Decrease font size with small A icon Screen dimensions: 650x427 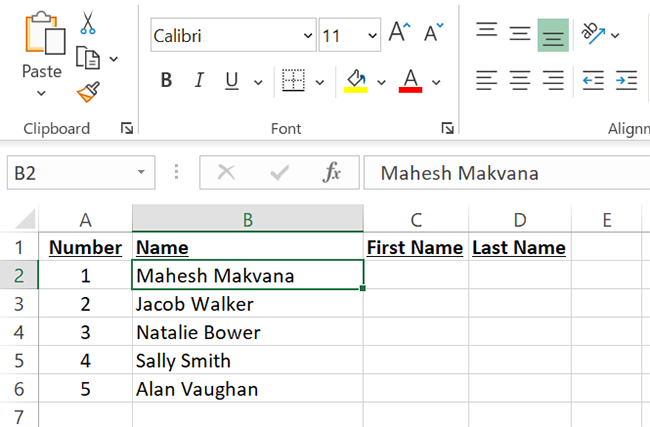coord(434,32)
